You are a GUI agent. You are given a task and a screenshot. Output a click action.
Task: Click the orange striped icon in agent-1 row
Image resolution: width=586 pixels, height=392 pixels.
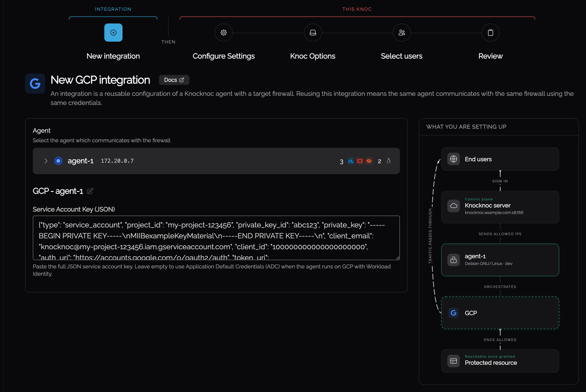pyautogui.click(x=369, y=161)
